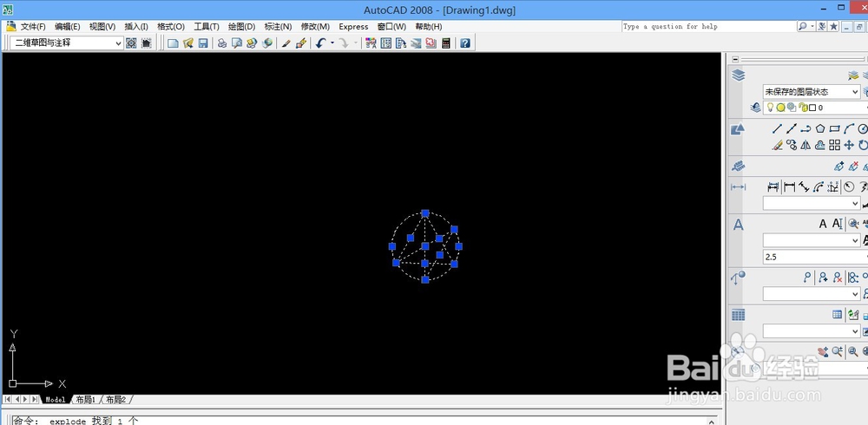Open the 窗口(W) menu

(x=392, y=27)
